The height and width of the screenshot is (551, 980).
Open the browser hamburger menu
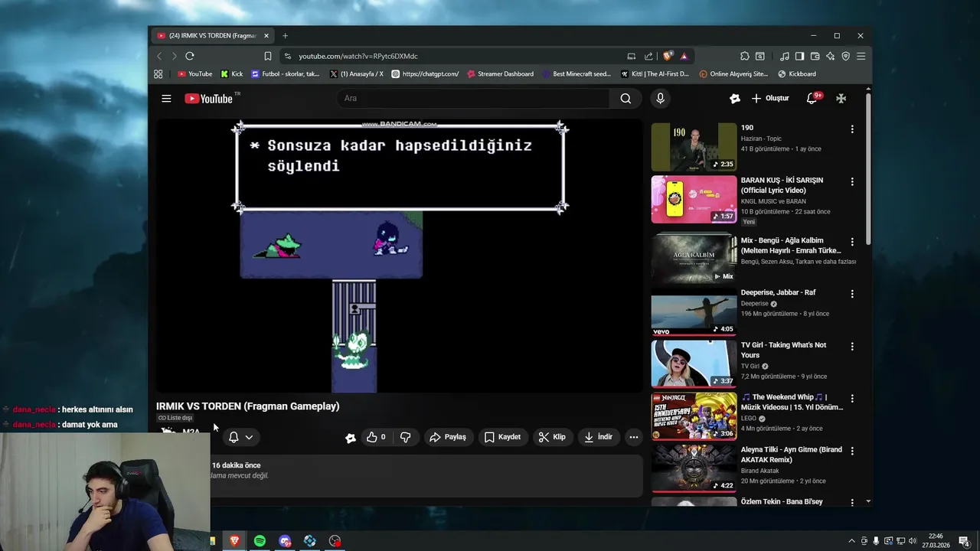click(x=861, y=56)
